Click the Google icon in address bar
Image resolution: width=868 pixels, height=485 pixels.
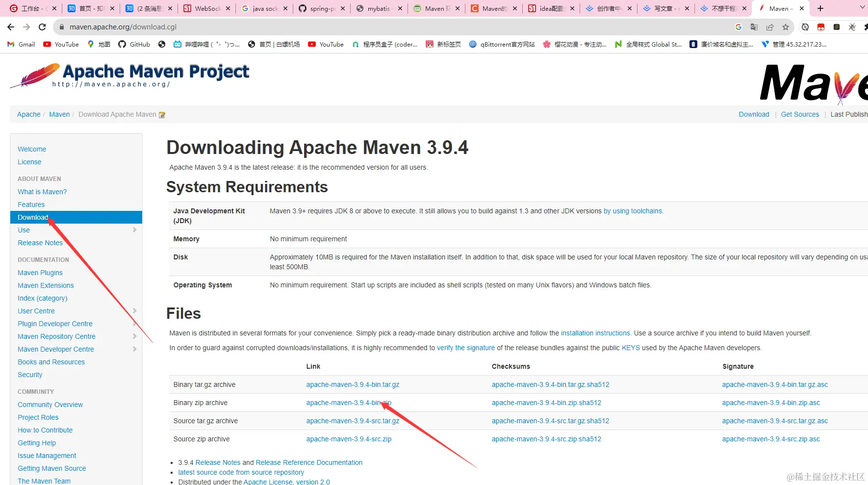pos(739,27)
